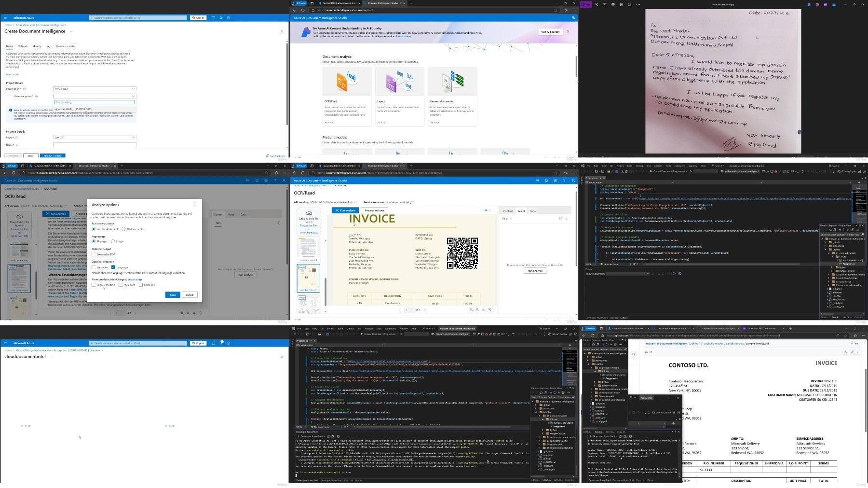
Task: Select the Range radio button
Action: point(113,241)
